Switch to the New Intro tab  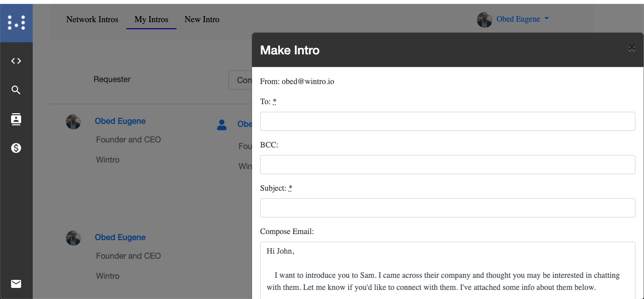(x=202, y=20)
